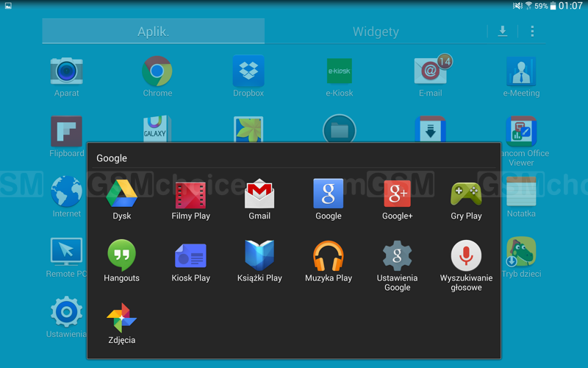
Task: Tap the downloaded apps arrow button
Action: 503,31
